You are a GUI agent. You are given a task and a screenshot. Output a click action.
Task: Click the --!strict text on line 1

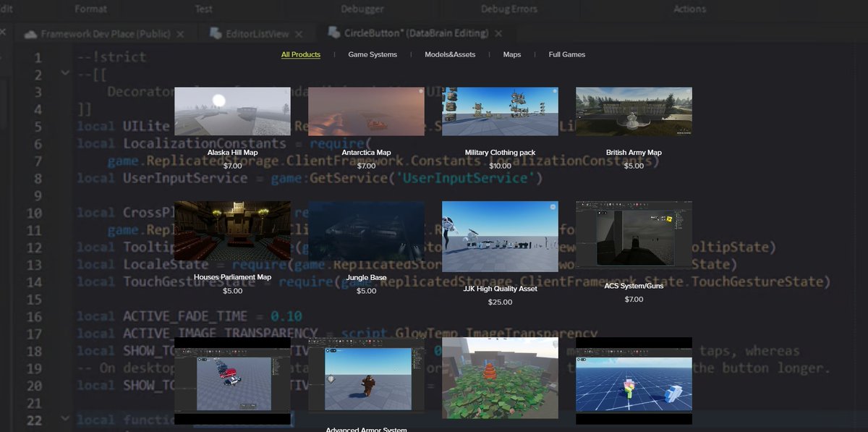[x=112, y=56]
